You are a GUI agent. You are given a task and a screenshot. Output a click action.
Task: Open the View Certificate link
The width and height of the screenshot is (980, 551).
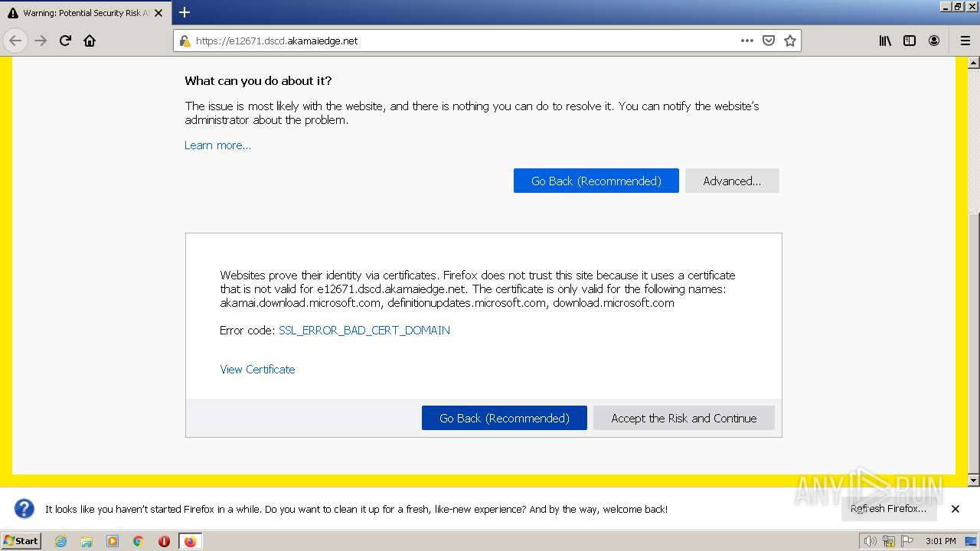[257, 370]
